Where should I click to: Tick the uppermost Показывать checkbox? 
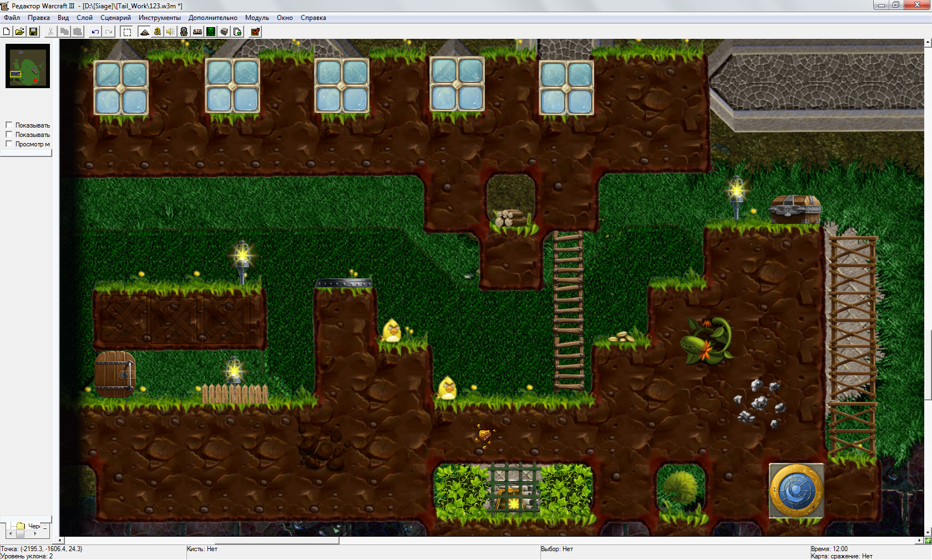click(x=9, y=125)
